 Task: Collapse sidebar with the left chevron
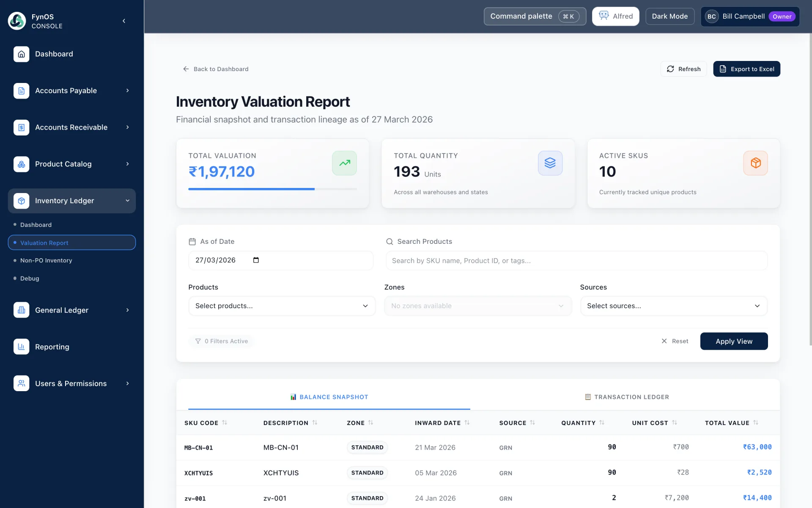point(124,21)
